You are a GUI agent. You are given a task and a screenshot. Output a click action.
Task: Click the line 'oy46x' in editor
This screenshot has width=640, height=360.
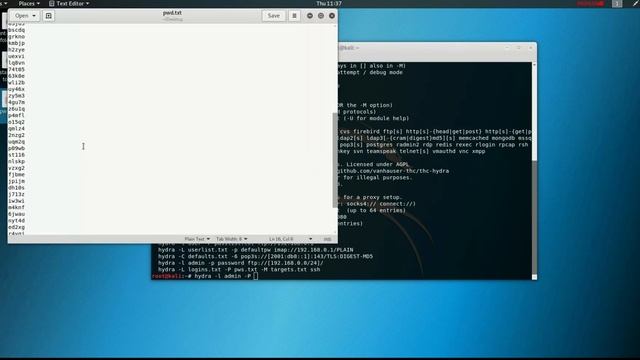pos(17,89)
